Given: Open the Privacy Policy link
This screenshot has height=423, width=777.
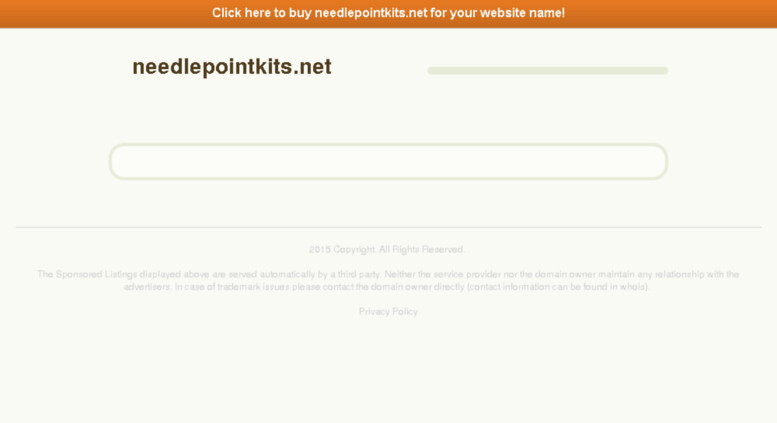Looking at the screenshot, I should (x=388, y=312).
